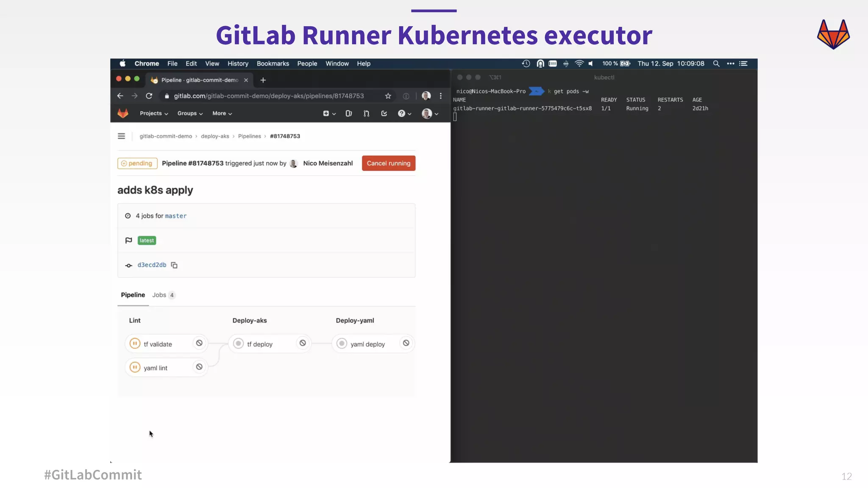Click the Time Machine icon in the menu bar

(x=526, y=64)
